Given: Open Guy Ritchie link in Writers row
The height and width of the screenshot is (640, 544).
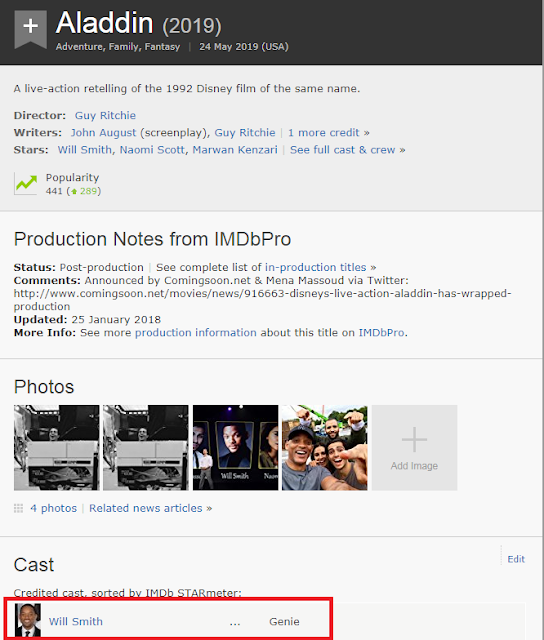Looking at the screenshot, I should (x=245, y=133).
